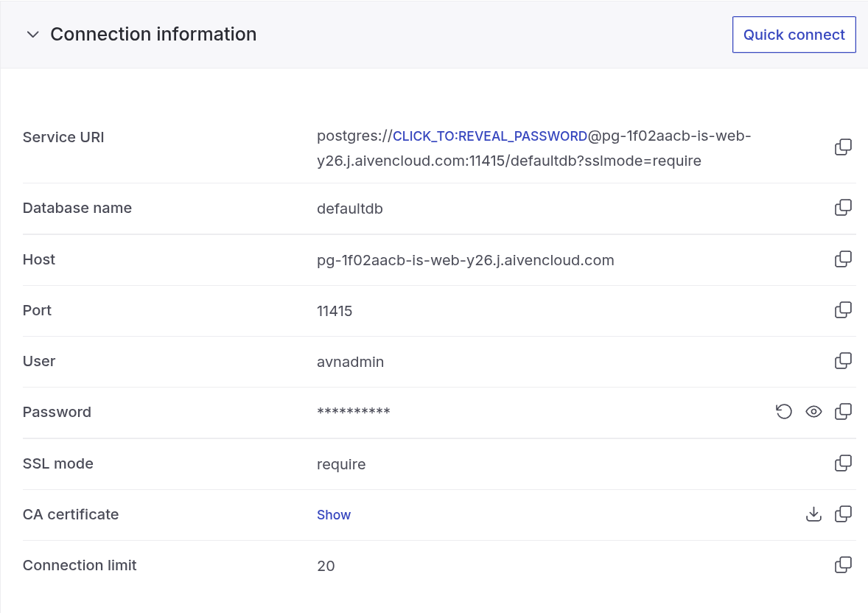The height and width of the screenshot is (613, 868).
Task: Click CLICK_TO:REVEAL_PASSWORD in the Service URI
Action: (490, 136)
